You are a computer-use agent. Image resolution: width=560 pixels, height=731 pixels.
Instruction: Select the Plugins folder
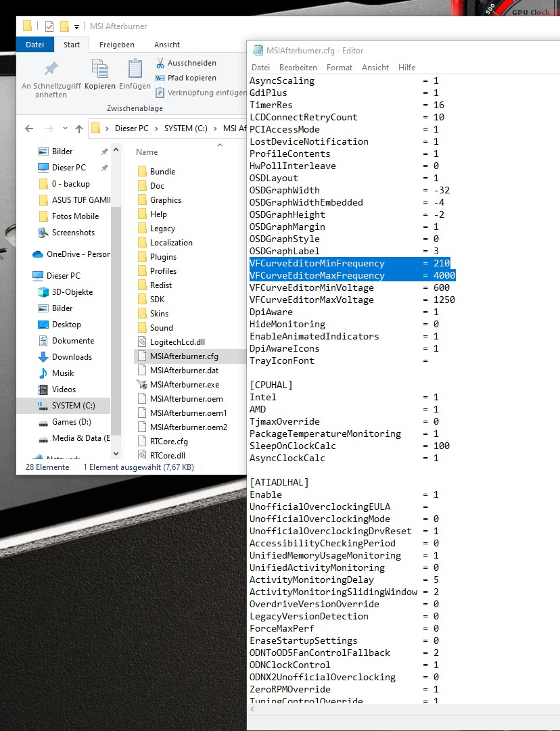point(163,257)
